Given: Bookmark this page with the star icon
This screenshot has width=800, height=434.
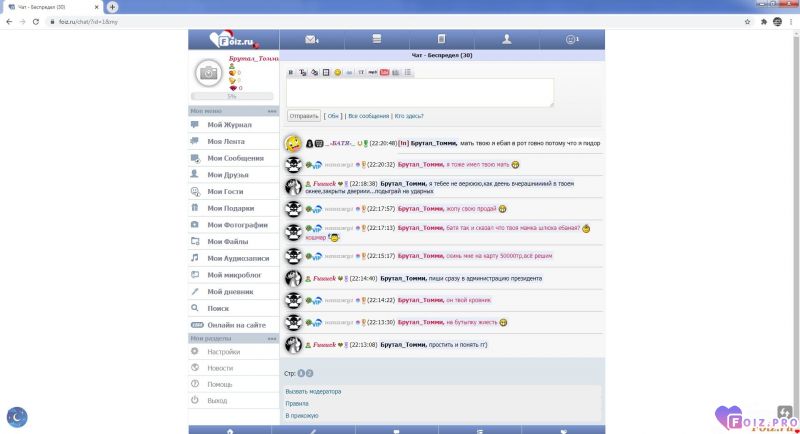Looking at the screenshot, I should (748, 21).
